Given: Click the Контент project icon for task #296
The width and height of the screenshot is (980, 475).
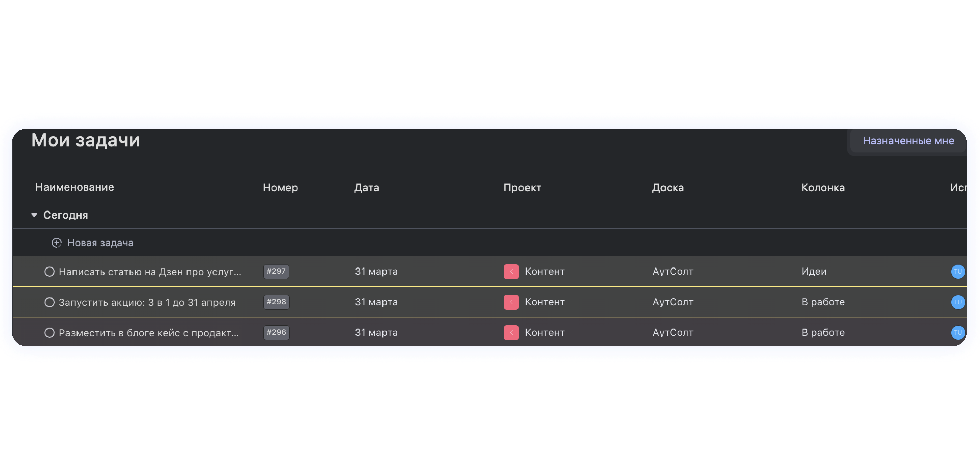Looking at the screenshot, I should click(x=511, y=332).
